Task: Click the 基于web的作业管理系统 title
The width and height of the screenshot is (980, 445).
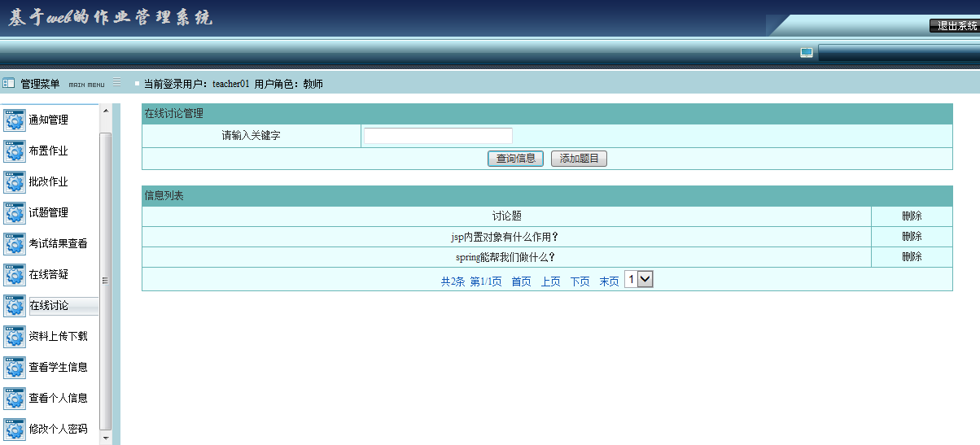Action: [110, 18]
